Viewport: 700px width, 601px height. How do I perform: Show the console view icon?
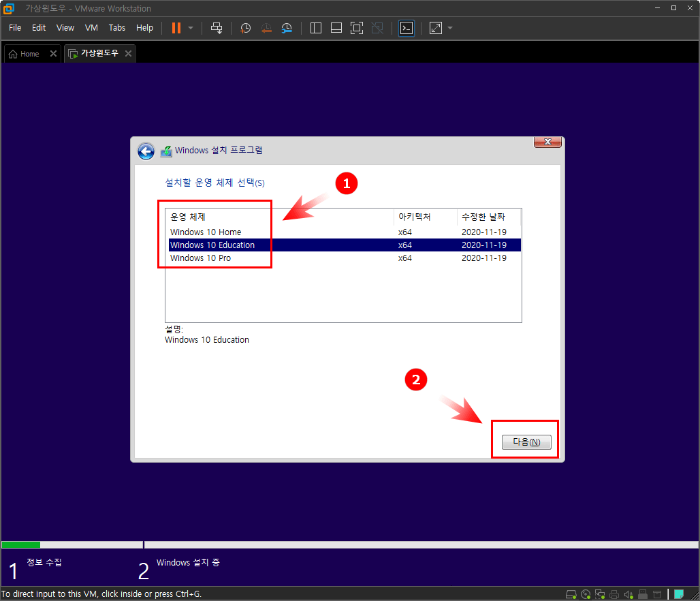[x=407, y=28]
